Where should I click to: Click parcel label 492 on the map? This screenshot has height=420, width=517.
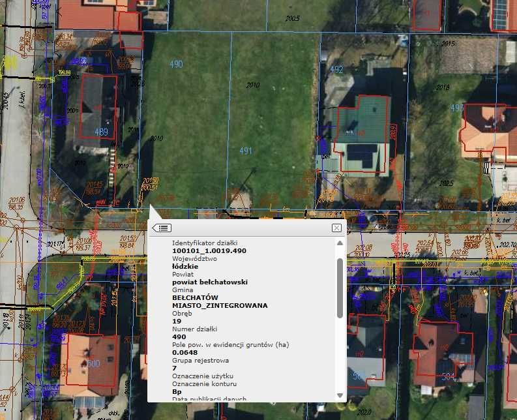point(336,69)
